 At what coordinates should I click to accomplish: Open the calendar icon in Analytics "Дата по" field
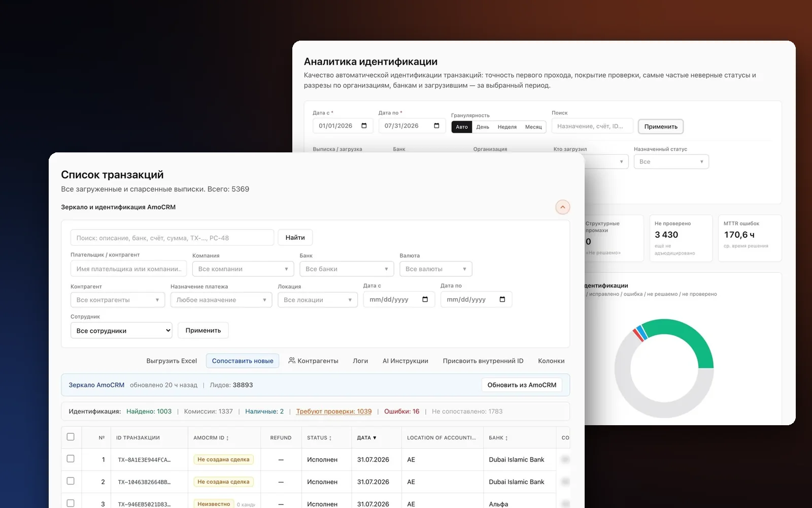436,126
